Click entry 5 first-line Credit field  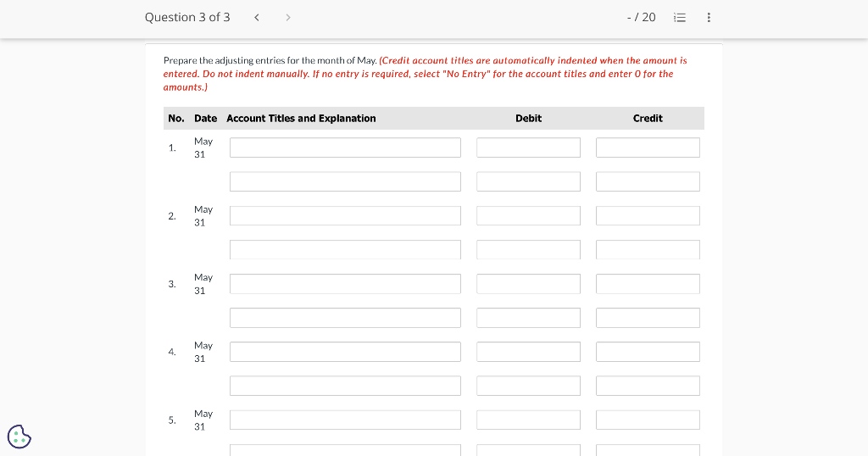(x=648, y=420)
